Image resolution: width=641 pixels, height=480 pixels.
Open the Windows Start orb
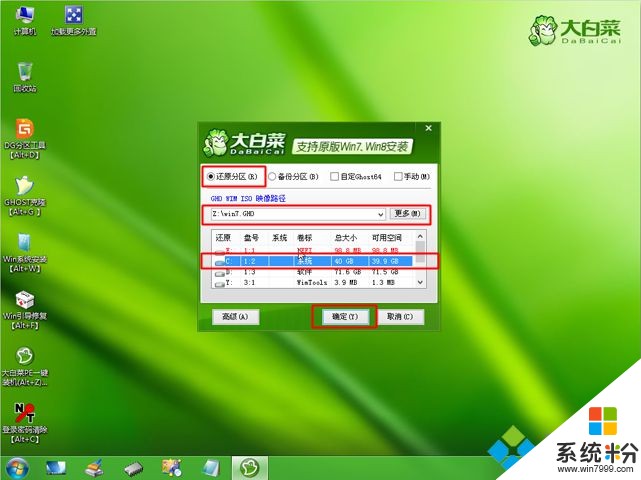(17, 469)
